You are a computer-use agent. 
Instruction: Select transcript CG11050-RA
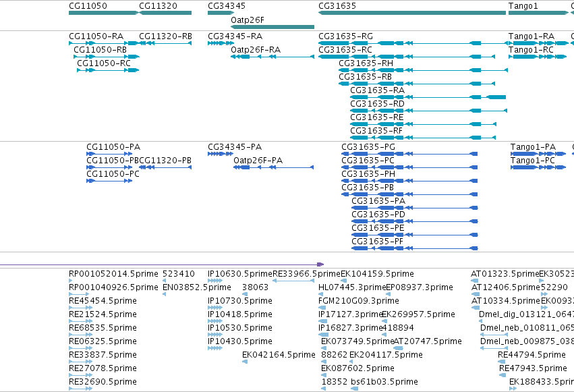[104, 43]
